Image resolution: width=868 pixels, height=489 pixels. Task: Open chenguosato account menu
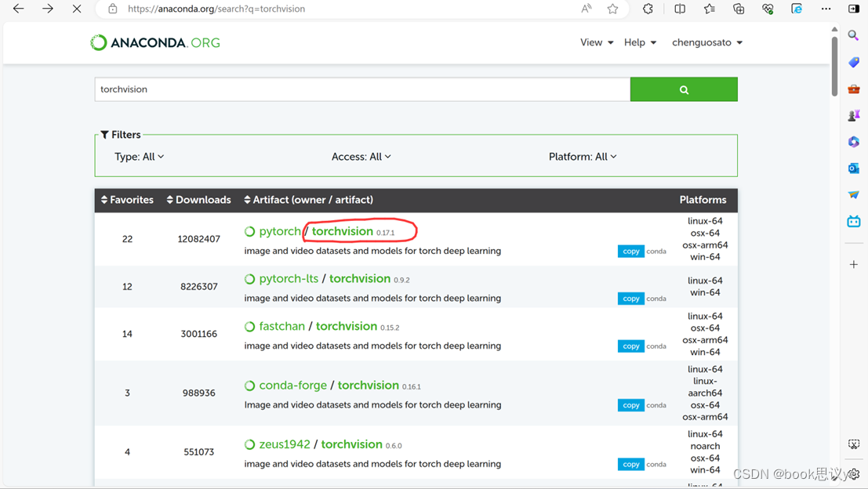point(707,42)
